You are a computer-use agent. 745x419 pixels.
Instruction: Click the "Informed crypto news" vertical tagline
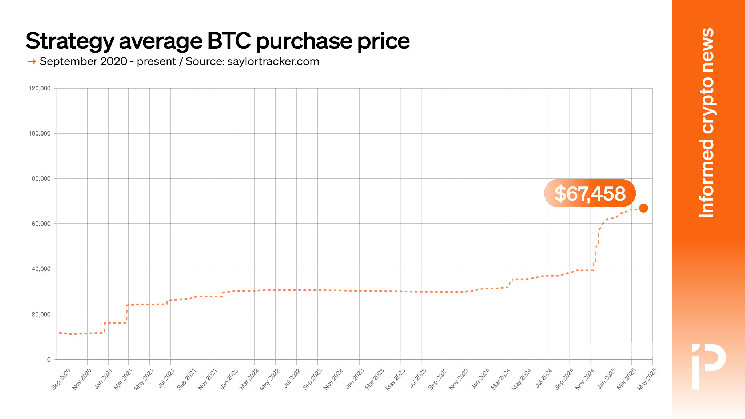click(x=706, y=123)
